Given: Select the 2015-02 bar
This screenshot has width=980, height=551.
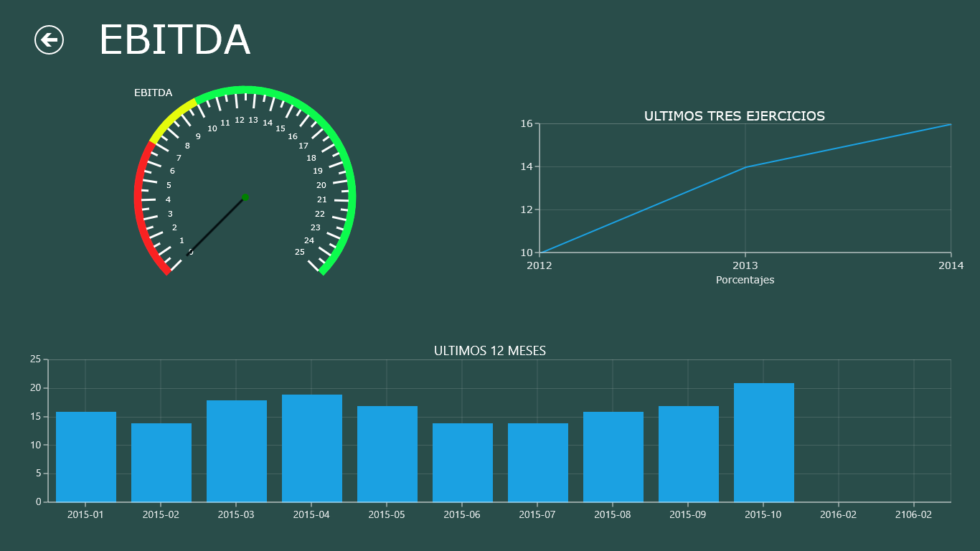Looking at the screenshot, I should click(161, 463).
